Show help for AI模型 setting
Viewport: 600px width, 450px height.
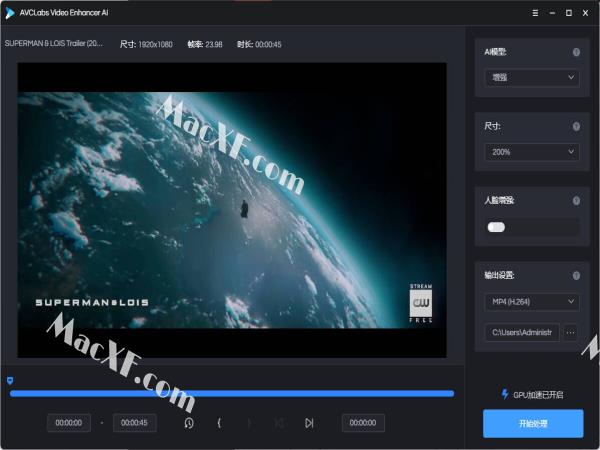(x=576, y=52)
